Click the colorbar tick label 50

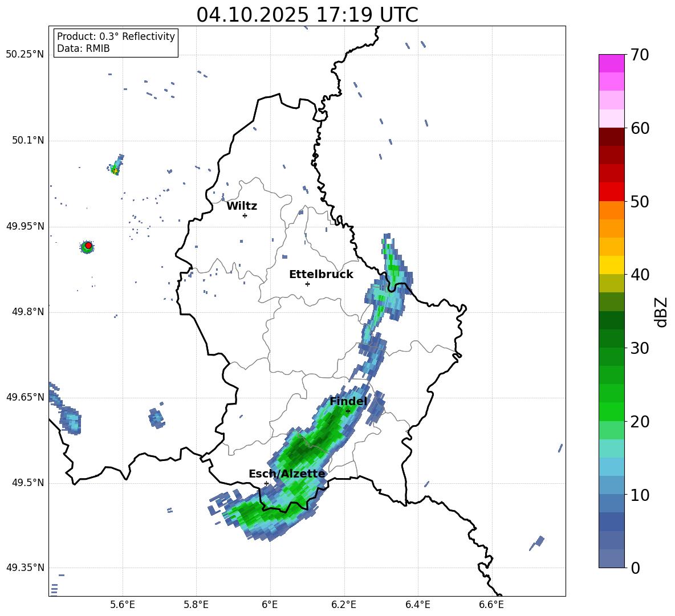click(x=640, y=202)
